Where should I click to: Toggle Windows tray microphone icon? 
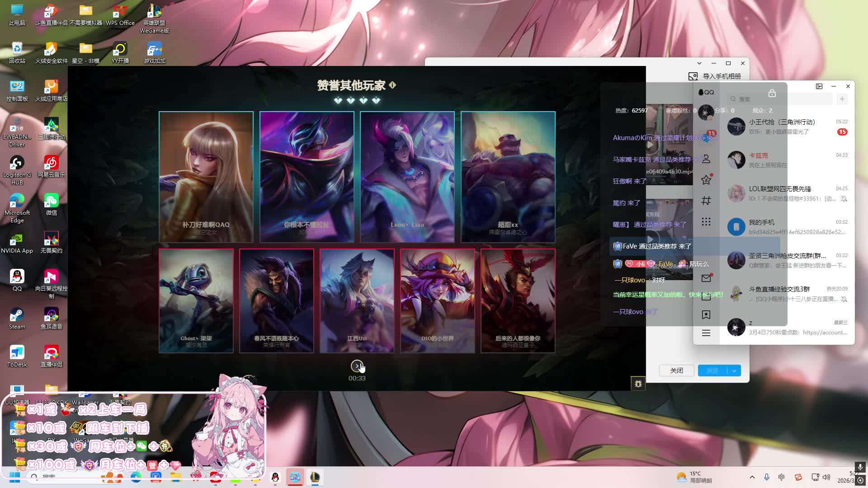(767, 477)
